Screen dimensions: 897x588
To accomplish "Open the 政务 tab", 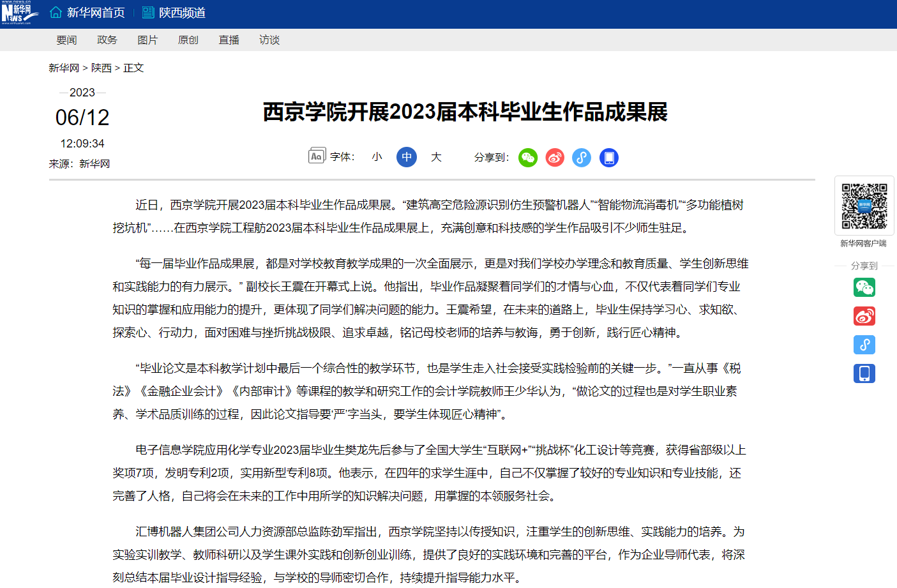I will (x=107, y=40).
